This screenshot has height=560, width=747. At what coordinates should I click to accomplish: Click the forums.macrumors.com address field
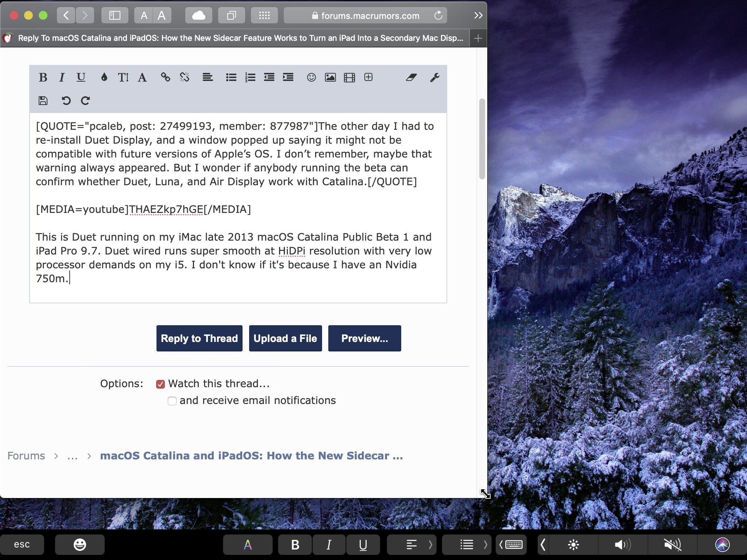tap(365, 15)
